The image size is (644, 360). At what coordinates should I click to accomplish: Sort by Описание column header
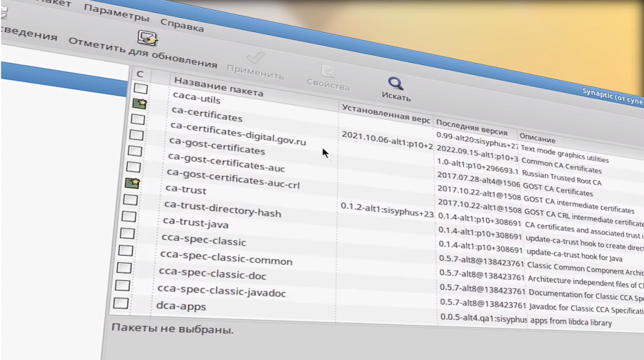(537, 138)
